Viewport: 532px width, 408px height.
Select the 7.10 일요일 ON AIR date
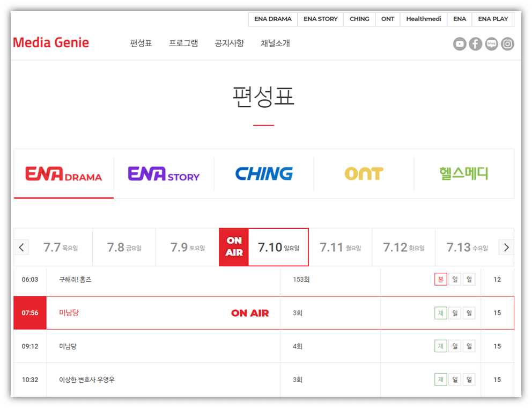[x=264, y=247]
